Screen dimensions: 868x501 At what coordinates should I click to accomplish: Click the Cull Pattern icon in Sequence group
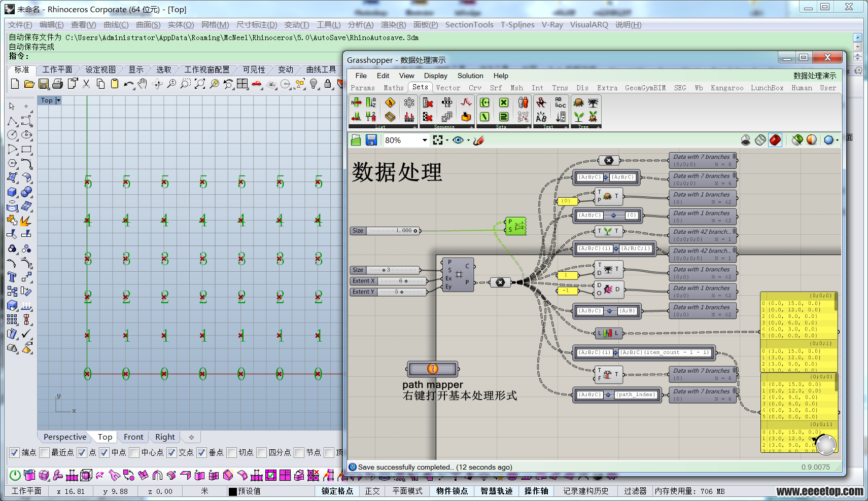point(428,117)
